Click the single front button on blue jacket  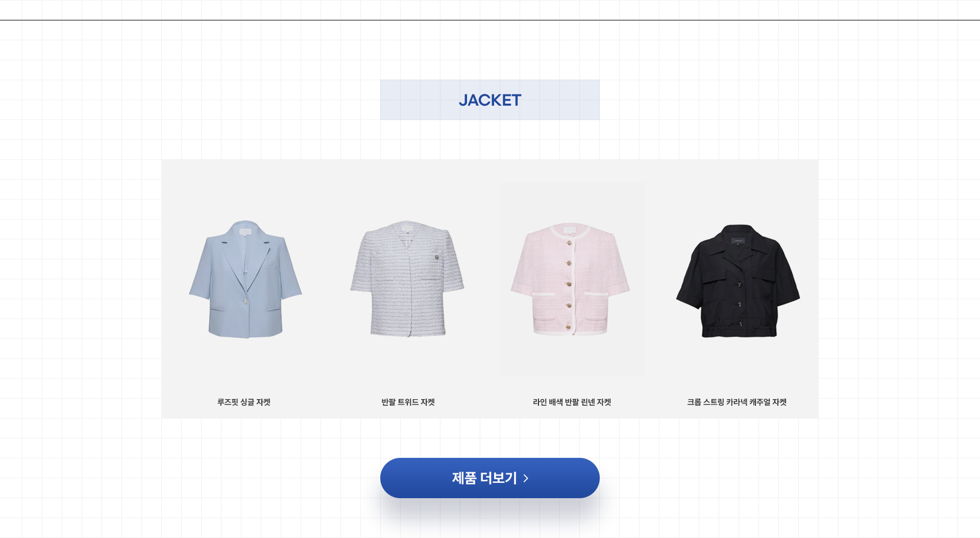246,301
